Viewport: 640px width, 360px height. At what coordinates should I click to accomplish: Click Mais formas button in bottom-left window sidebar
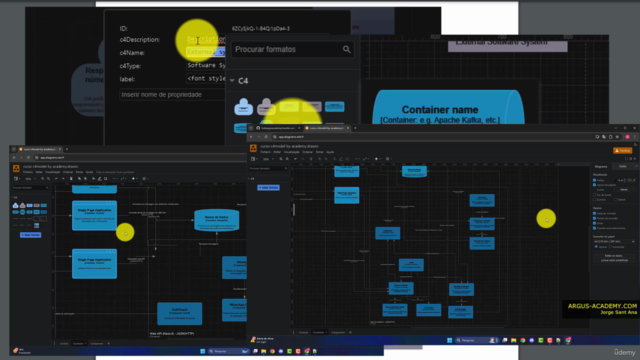tap(31, 235)
